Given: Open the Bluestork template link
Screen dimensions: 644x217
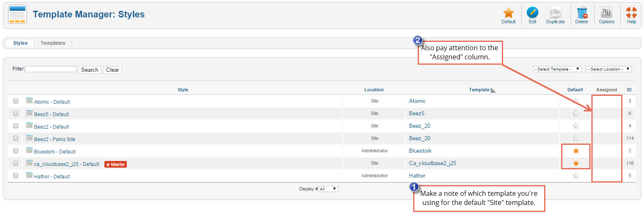Looking at the screenshot, I should click(x=420, y=151).
